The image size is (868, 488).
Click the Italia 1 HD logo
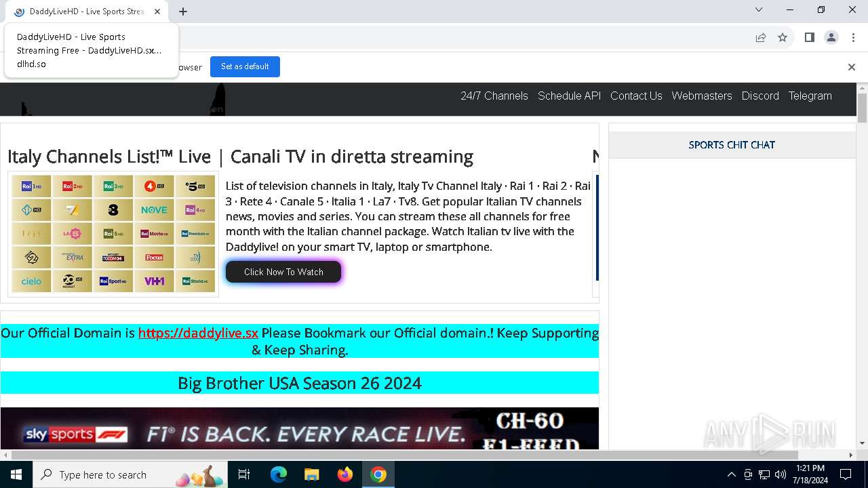click(x=31, y=210)
